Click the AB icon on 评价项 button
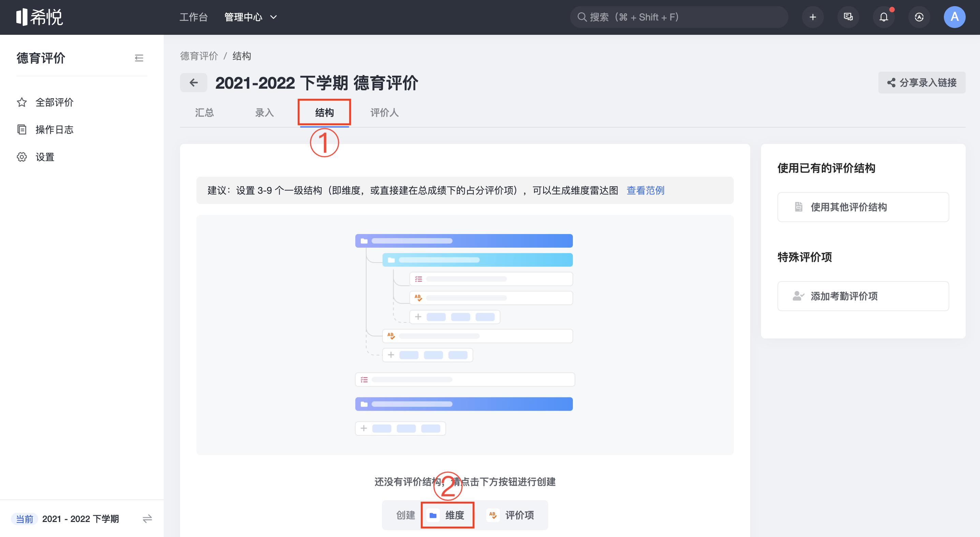This screenshot has width=980, height=537. click(493, 515)
